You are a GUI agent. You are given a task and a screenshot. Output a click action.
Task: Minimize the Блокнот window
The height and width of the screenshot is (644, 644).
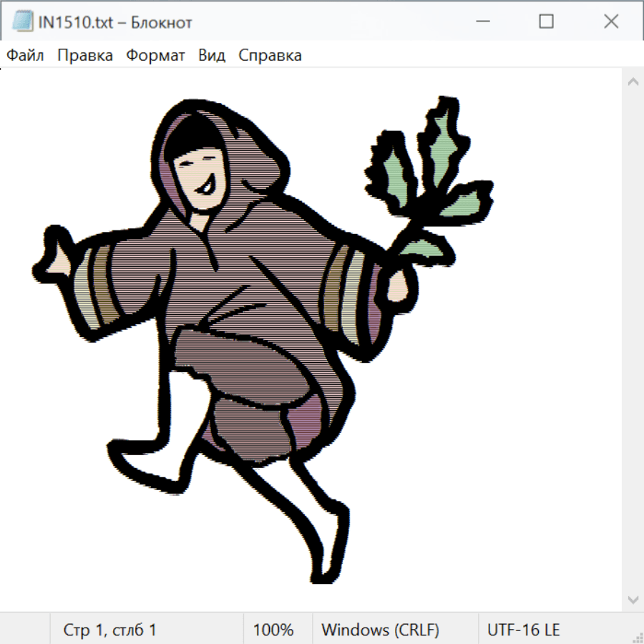pos(482,21)
